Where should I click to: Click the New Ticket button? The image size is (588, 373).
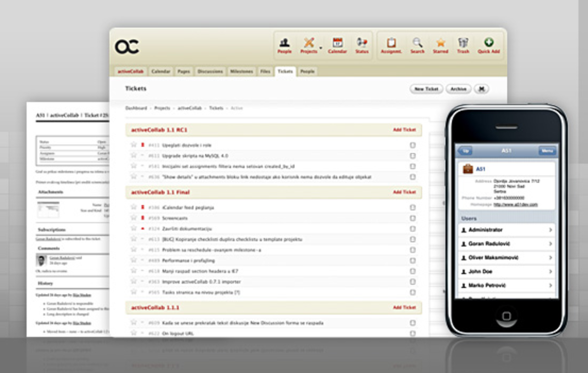pyautogui.click(x=426, y=89)
